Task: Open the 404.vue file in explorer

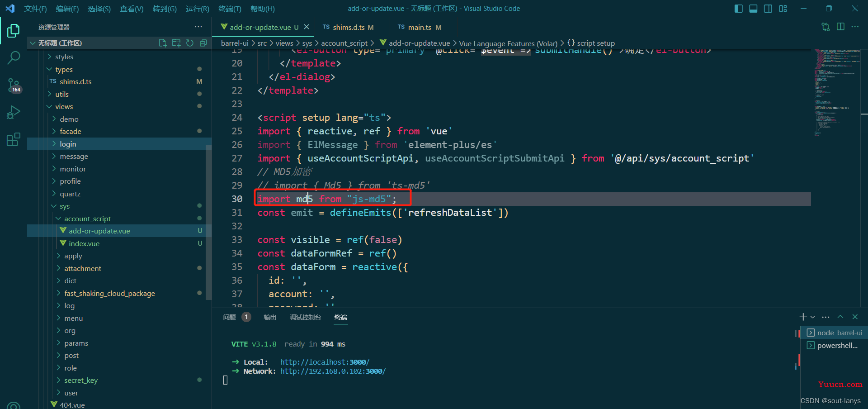Action: [x=72, y=405]
